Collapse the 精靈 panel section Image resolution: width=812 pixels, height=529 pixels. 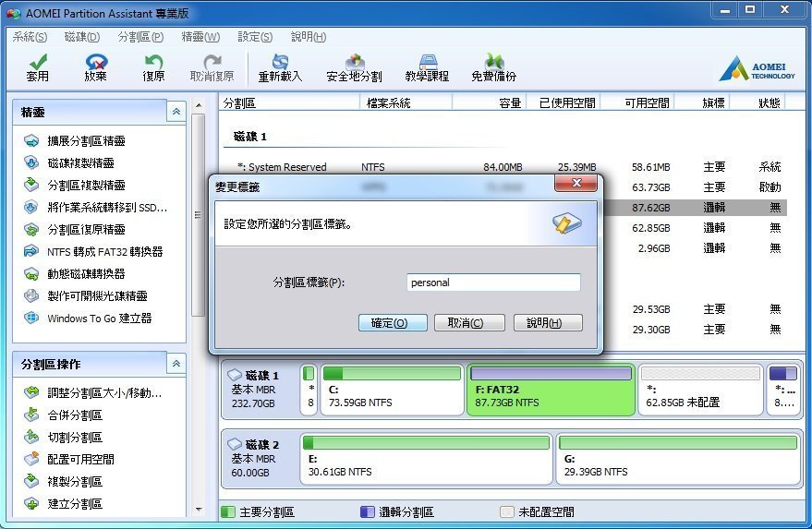click(x=176, y=112)
